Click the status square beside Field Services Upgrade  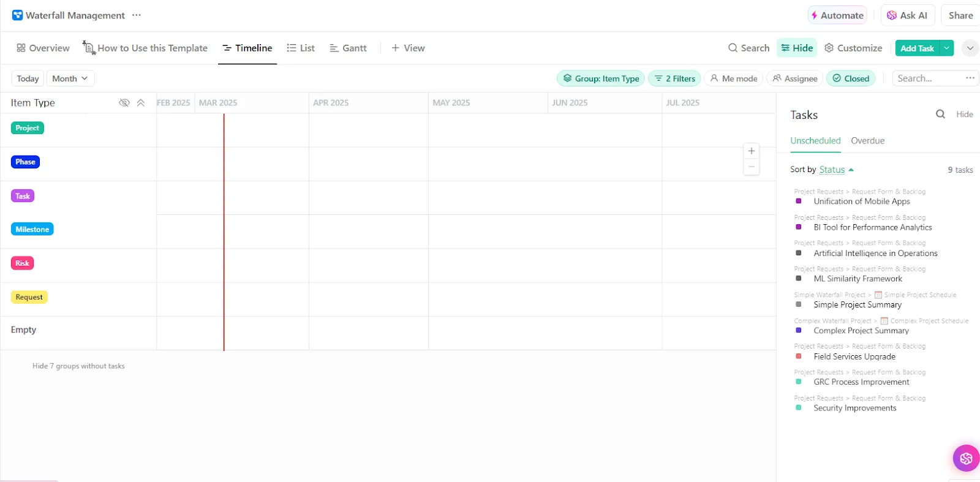[x=798, y=356]
